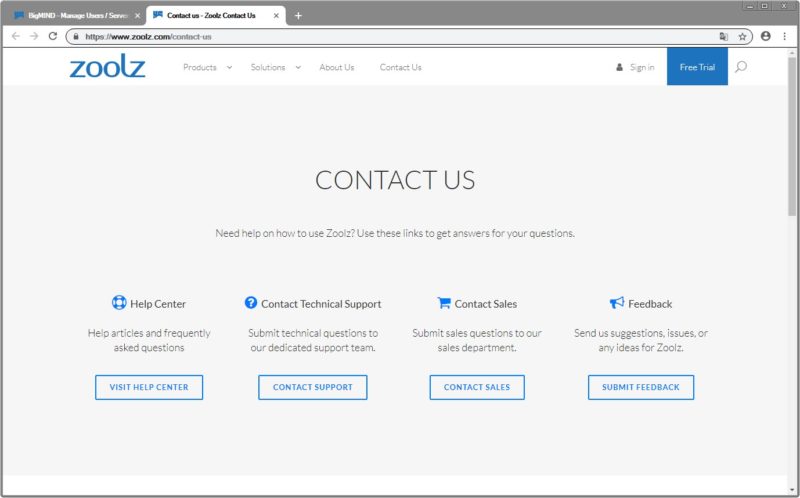Image resolution: width=800 pixels, height=498 pixels.
Task: Click the Contact Technical Support heading
Action: coord(321,304)
